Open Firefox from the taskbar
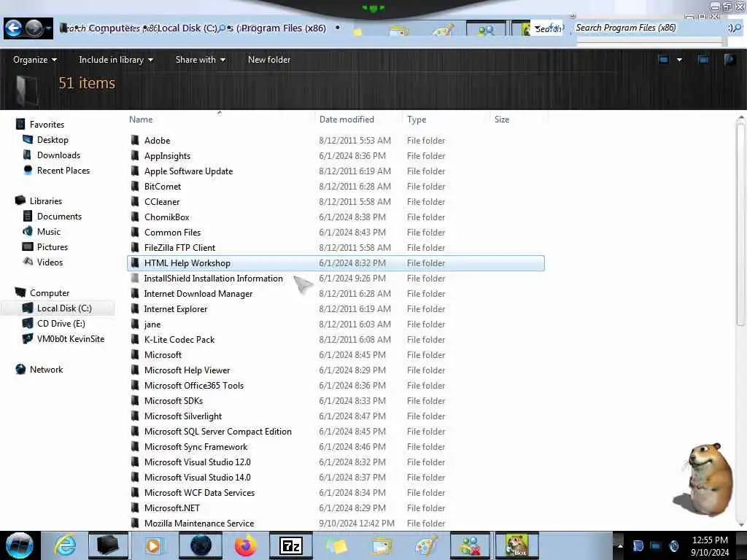The height and width of the screenshot is (560, 747). (x=246, y=545)
